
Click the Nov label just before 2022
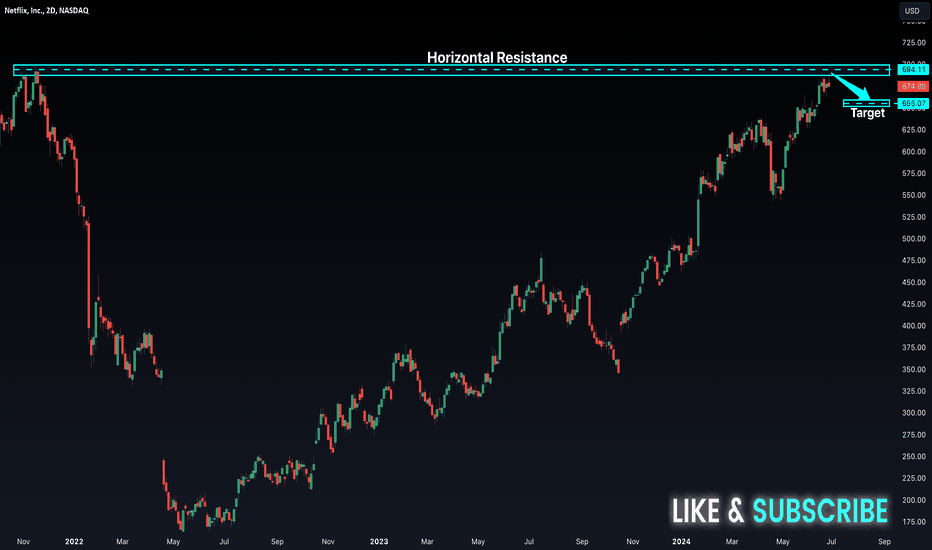(x=23, y=542)
